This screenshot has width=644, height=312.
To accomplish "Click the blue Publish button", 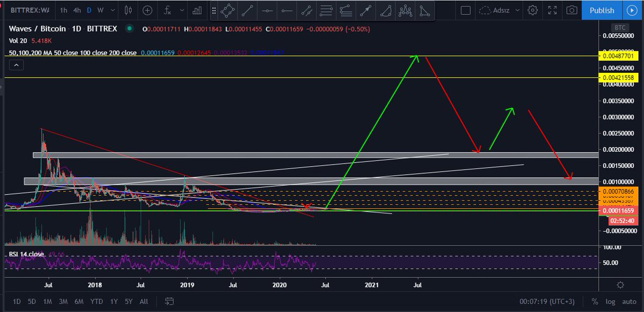I will (x=602, y=10).
